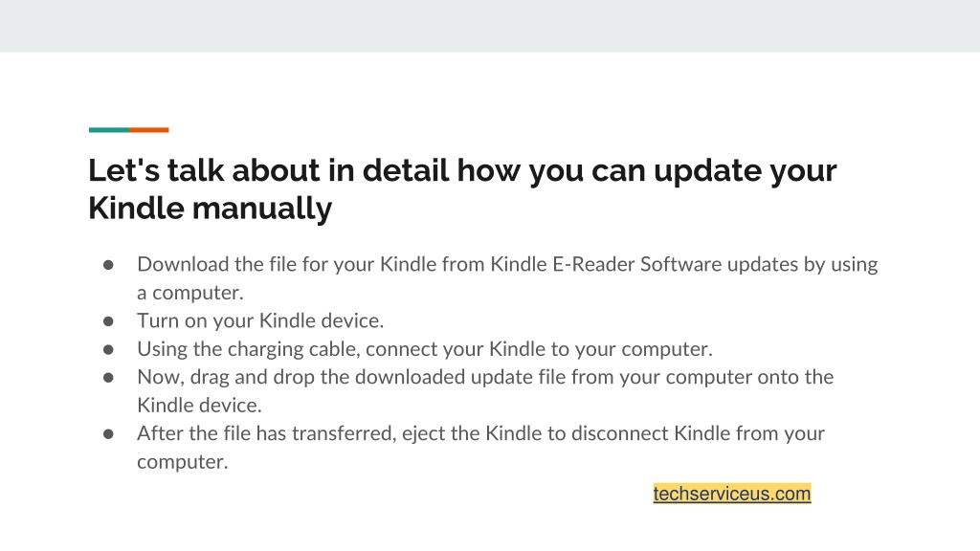Click the bullet dot before "Now, drag and drop"
This screenshot has height=551, width=980.
pyautogui.click(x=108, y=377)
